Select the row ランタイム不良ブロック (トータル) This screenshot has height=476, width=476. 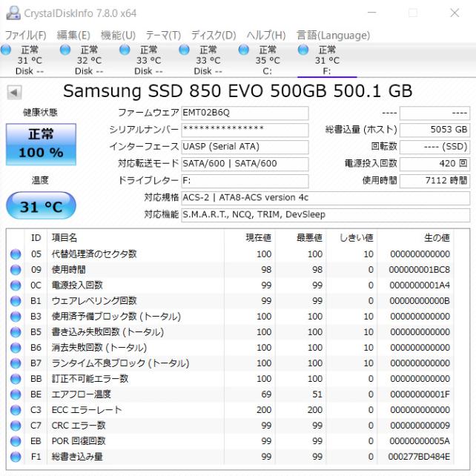(x=230, y=363)
